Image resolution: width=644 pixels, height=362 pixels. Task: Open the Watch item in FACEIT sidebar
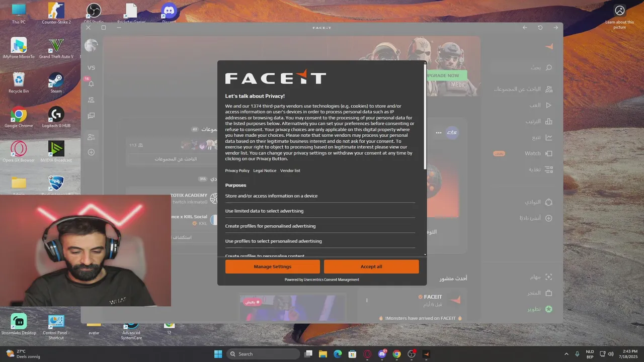pos(538,153)
